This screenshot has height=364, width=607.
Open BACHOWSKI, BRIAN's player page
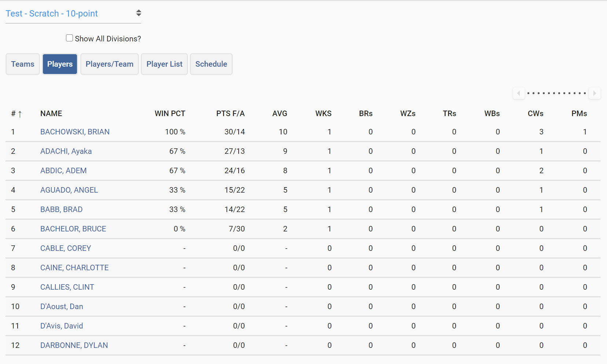(74, 132)
